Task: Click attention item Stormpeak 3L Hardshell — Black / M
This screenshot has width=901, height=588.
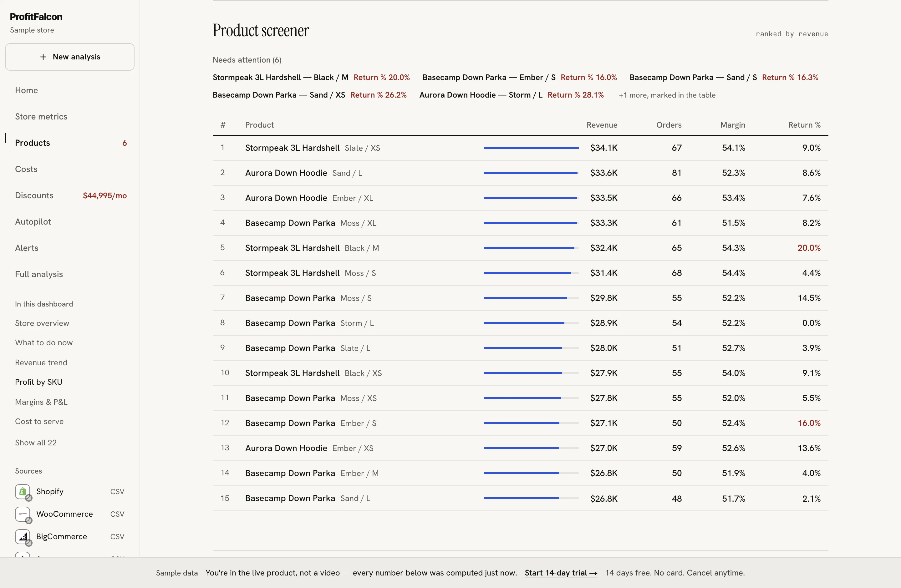Action: [311, 78]
